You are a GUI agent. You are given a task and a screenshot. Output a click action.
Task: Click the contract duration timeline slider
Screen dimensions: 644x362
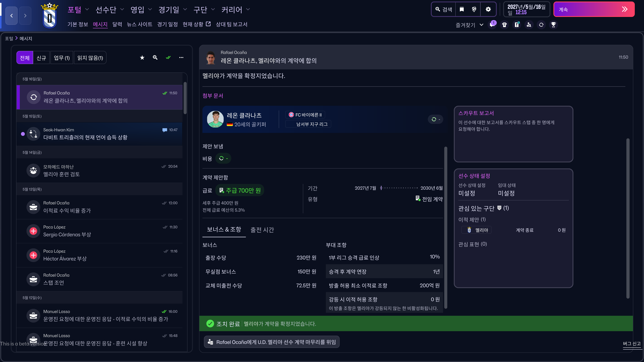(399, 188)
